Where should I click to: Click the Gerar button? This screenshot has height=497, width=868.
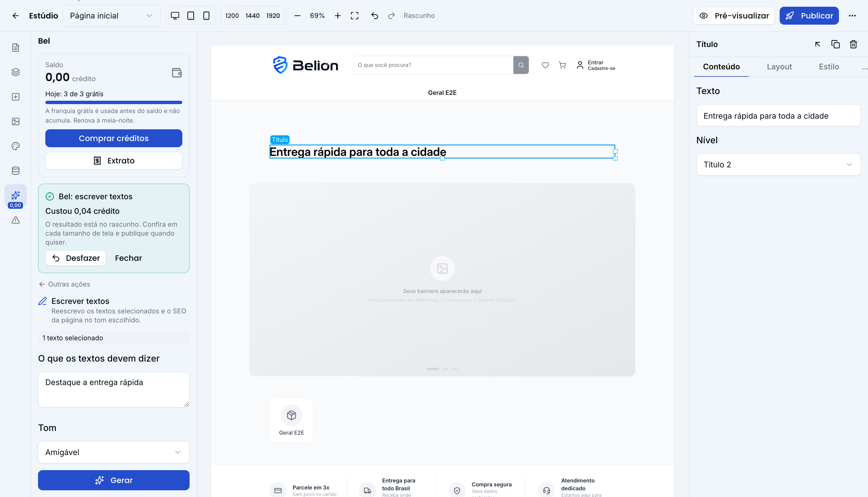[x=114, y=480]
